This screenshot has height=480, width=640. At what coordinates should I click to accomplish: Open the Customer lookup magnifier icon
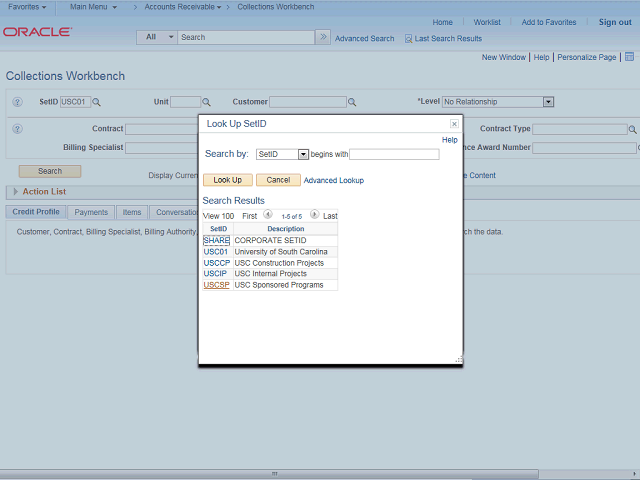click(353, 102)
